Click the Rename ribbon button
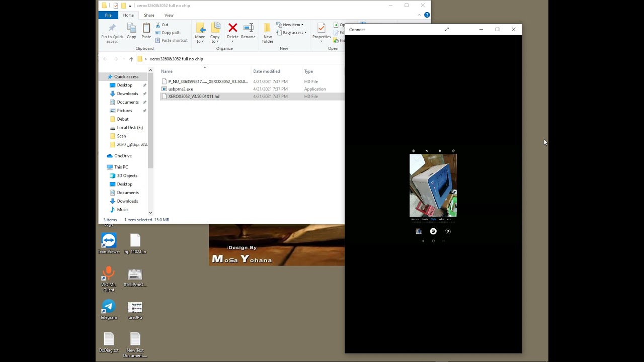Screen dimensions: 644x362 pos(248,31)
